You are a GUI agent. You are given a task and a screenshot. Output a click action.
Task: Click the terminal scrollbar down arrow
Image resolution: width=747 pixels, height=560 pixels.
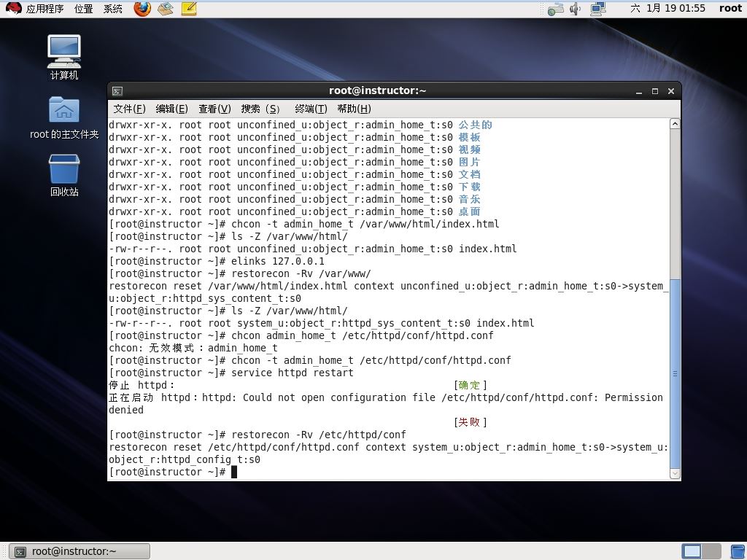(x=675, y=473)
